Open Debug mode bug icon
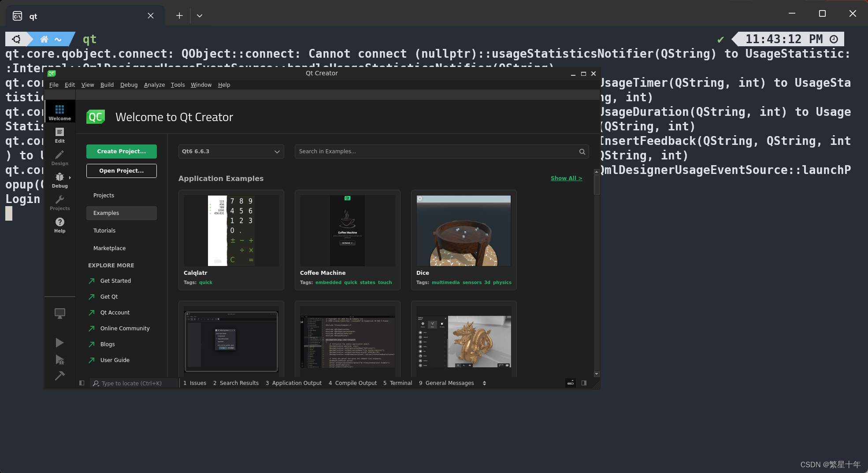 (60, 180)
